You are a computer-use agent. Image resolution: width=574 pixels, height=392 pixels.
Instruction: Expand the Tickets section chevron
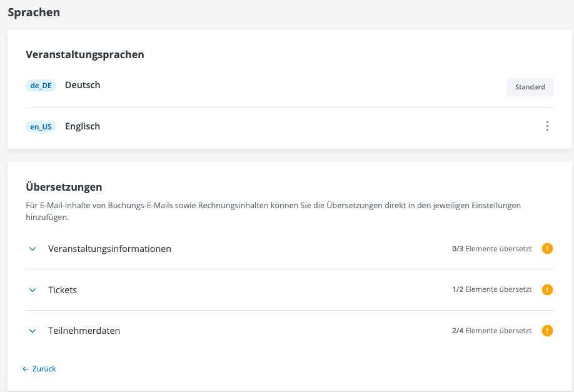pyautogui.click(x=33, y=290)
